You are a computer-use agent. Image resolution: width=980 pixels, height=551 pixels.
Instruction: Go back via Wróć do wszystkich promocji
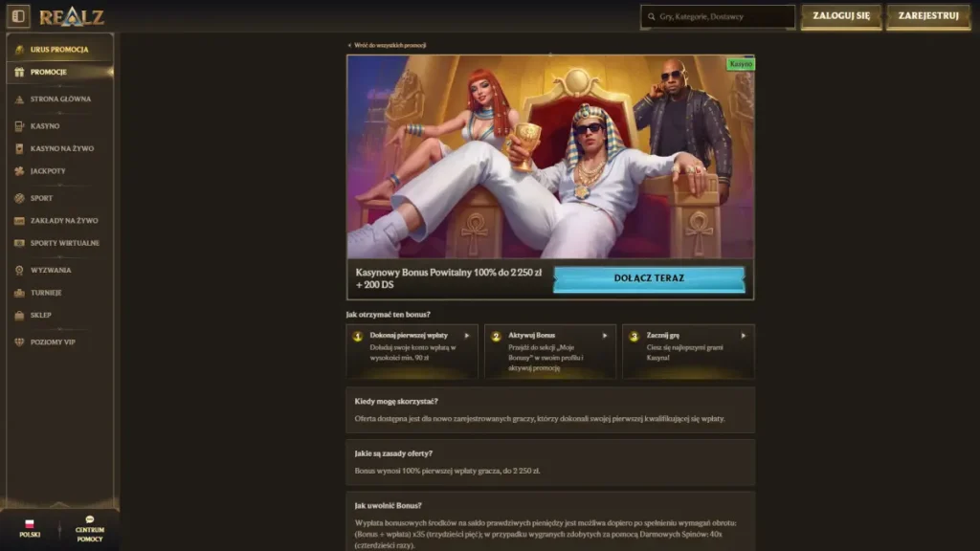tap(387, 45)
